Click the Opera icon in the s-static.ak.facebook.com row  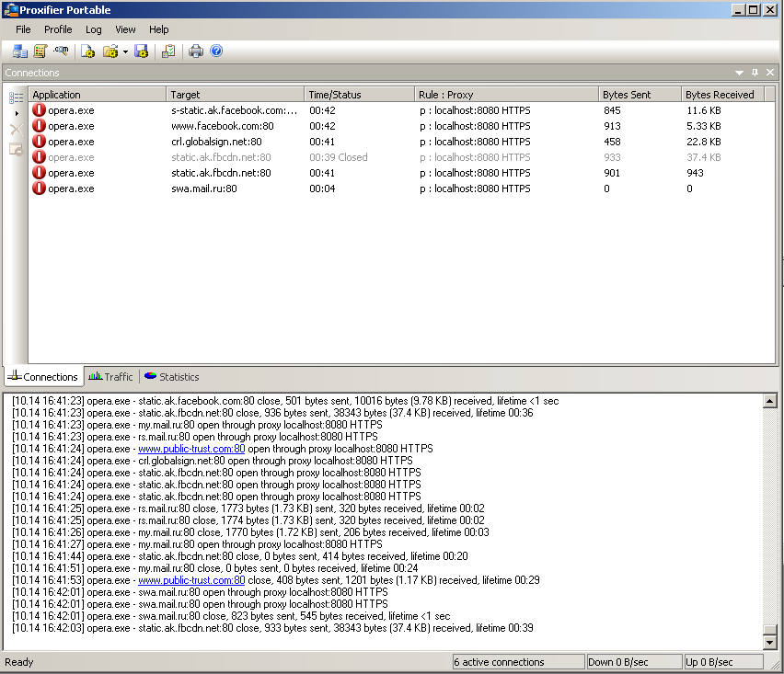tap(39, 110)
